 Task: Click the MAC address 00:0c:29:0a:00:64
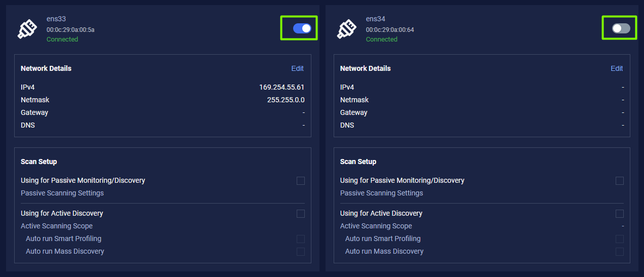point(390,30)
